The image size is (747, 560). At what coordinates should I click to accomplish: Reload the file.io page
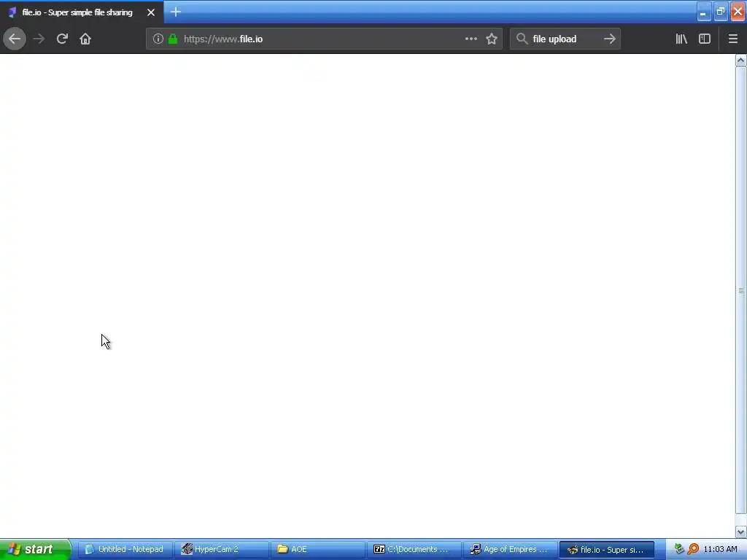62,39
